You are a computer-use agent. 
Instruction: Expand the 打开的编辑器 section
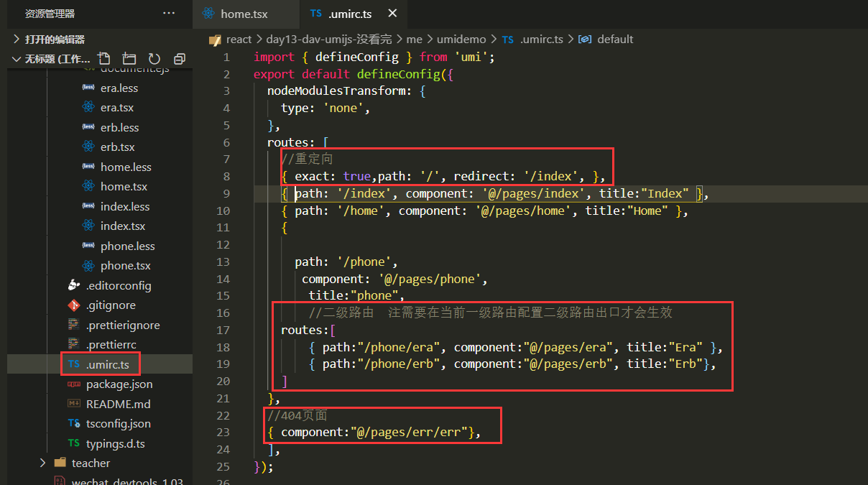54,40
